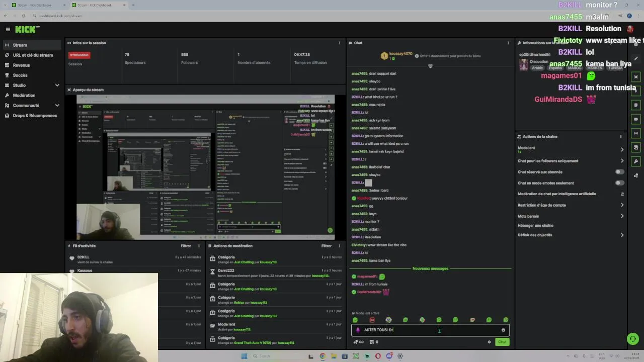Click browser address bar URL
The height and width of the screenshot is (362, 644).
tap(60, 16)
